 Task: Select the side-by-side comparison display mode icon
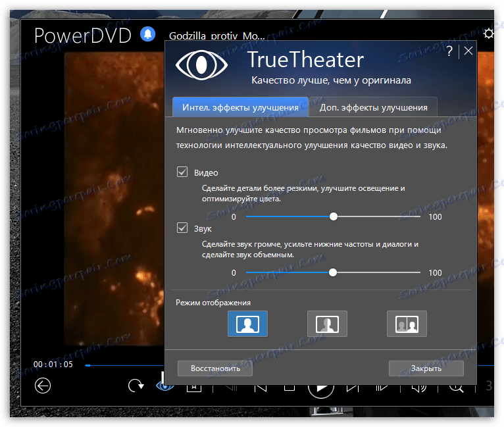pos(407,324)
